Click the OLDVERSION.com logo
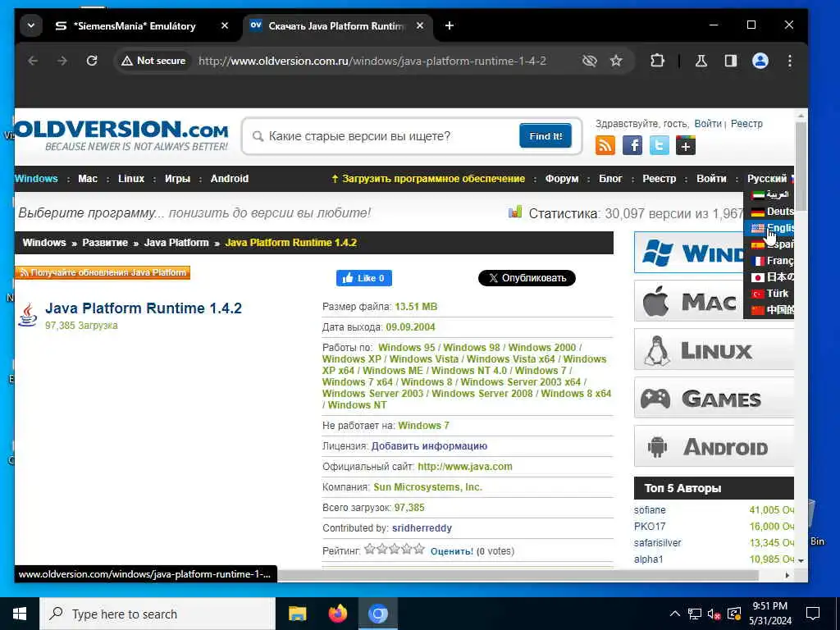Image resolution: width=840 pixels, height=630 pixels. click(x=121, y=135)
